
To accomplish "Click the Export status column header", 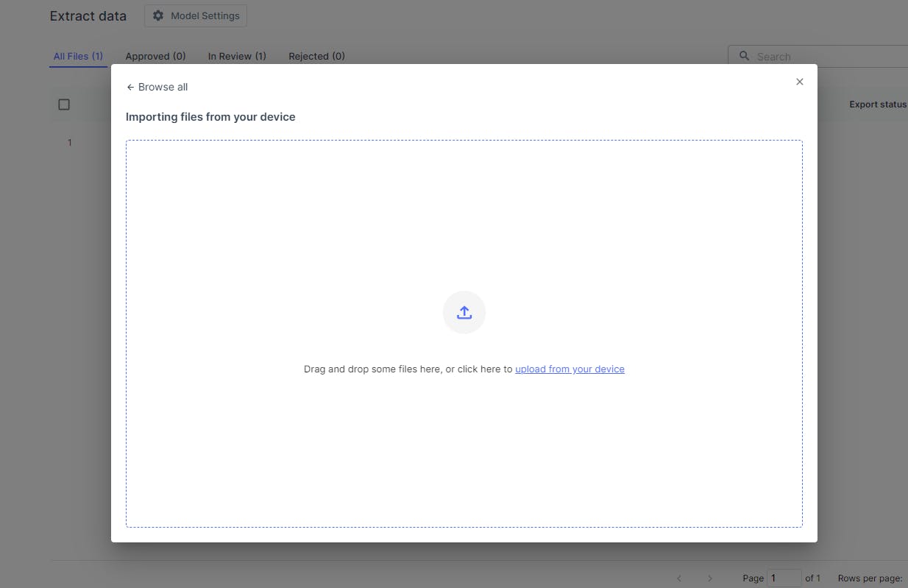I will click(878, 105).
